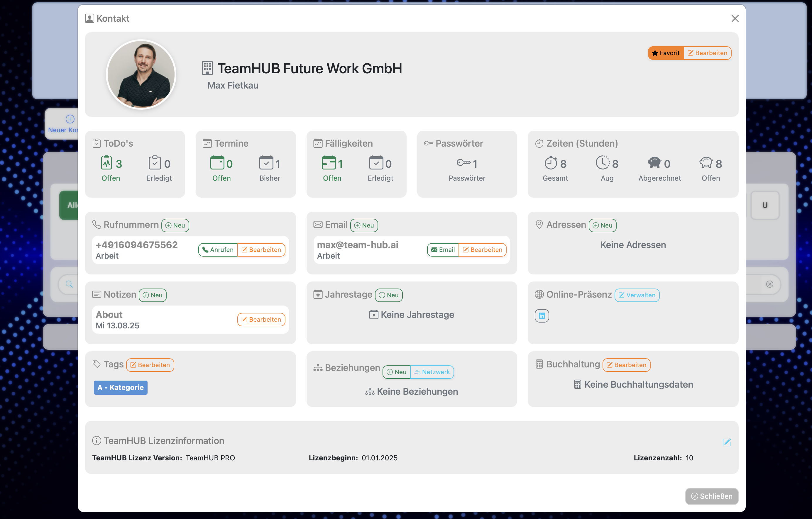
Task: Click the Aug clock icon
Action: coord(603,163)
